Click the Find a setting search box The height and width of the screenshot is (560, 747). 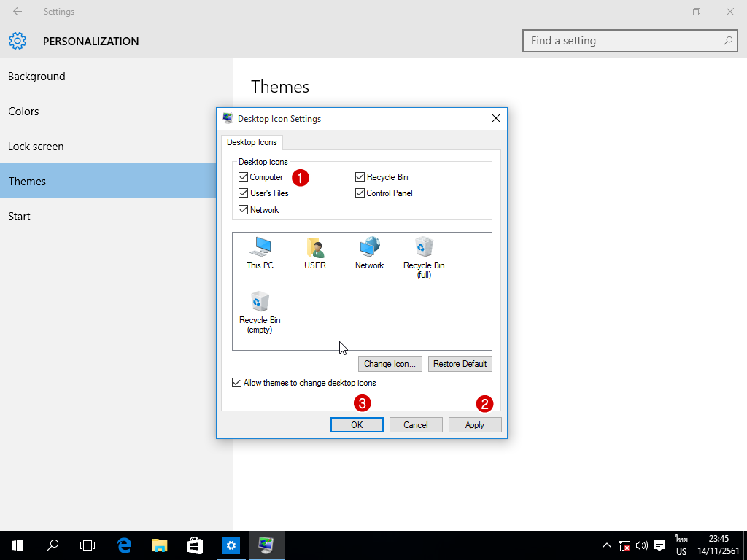coord(624,41)
